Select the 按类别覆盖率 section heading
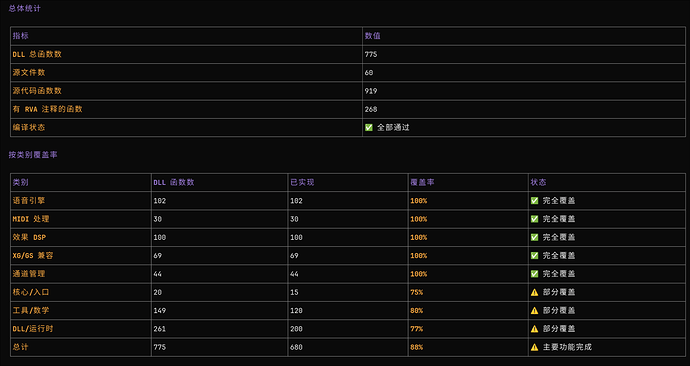Viewport: 690px width, 366px height. point(33,155)
